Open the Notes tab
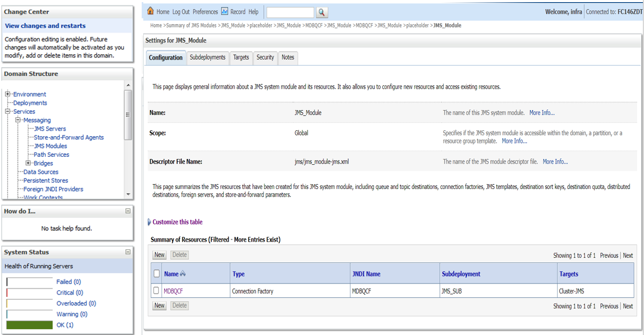644x335 pixels. [288, 57]
